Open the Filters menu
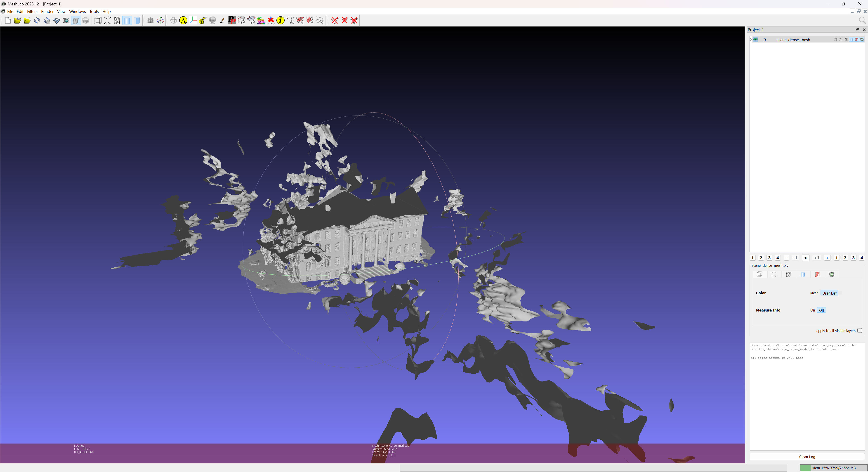This screenshot has height=472, width=868. coord(32,12)
